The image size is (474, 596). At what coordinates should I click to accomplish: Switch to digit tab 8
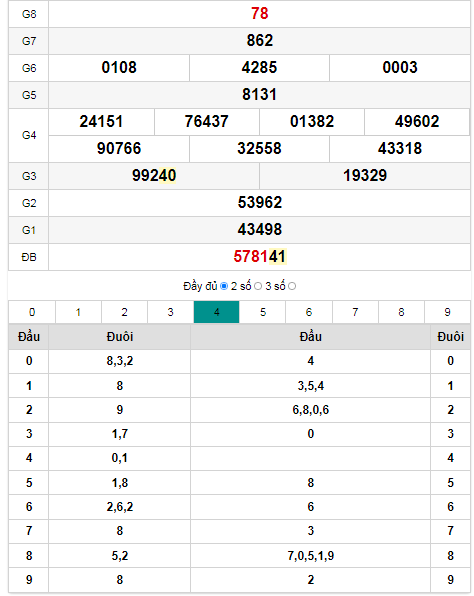click(401, 312)
